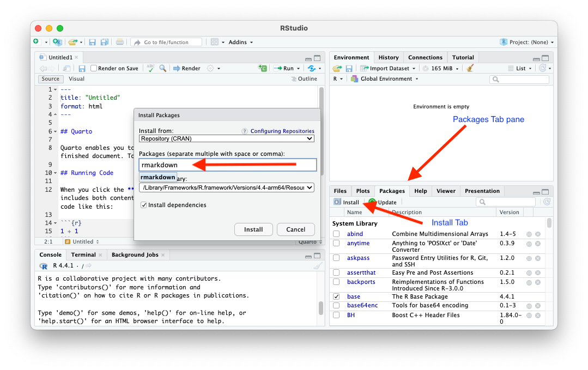Click the Go to file/function field
This screenshot has height=370, width=588.
(167, 42)
